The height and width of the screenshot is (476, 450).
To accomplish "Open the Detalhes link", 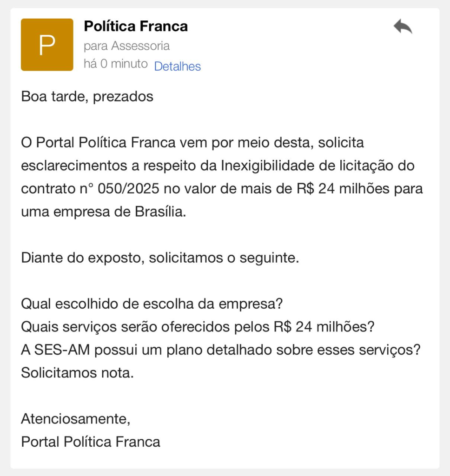I will coord(177,66).
